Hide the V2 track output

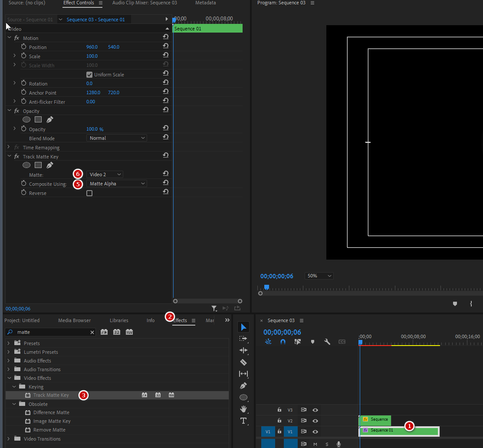point(315,421)
